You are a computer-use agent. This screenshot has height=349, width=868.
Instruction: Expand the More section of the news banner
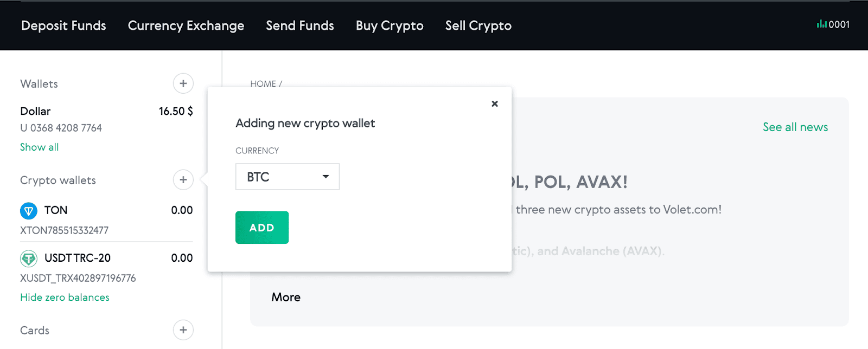[x=286, y=297]
